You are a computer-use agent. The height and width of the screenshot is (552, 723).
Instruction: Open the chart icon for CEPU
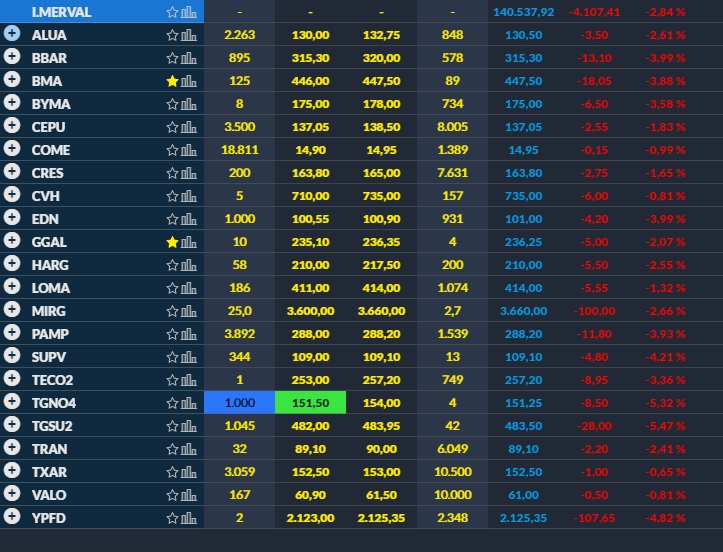(x=189, y=127)
